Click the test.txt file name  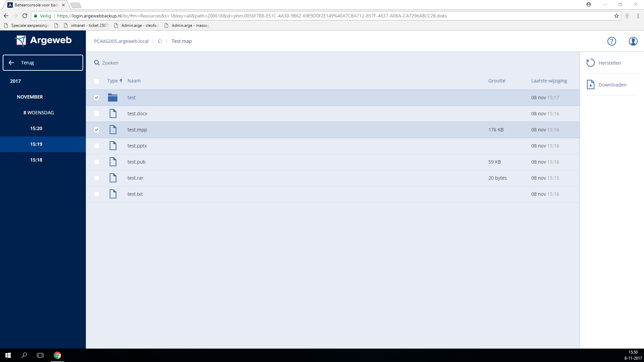point(135,194)
